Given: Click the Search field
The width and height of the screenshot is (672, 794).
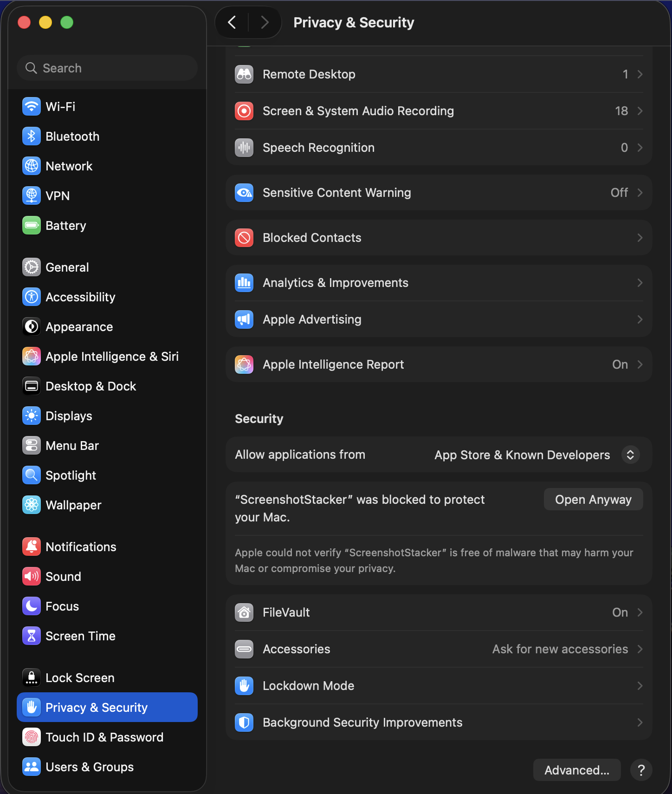Looking at the screenshot, I should click(107, 68).
